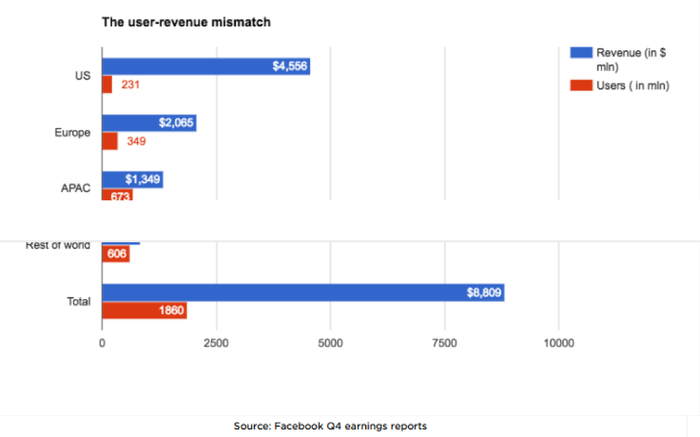Click the Users (in mln) legend label
Image resolution: width=700 pixels, height=437 pixels.
(x=633, y=86)
